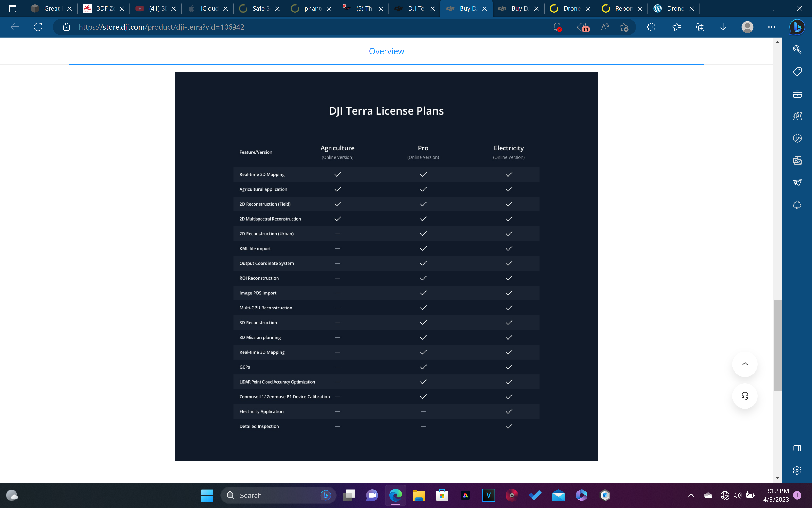Open the sidebar Search tool

coord(797,49)
